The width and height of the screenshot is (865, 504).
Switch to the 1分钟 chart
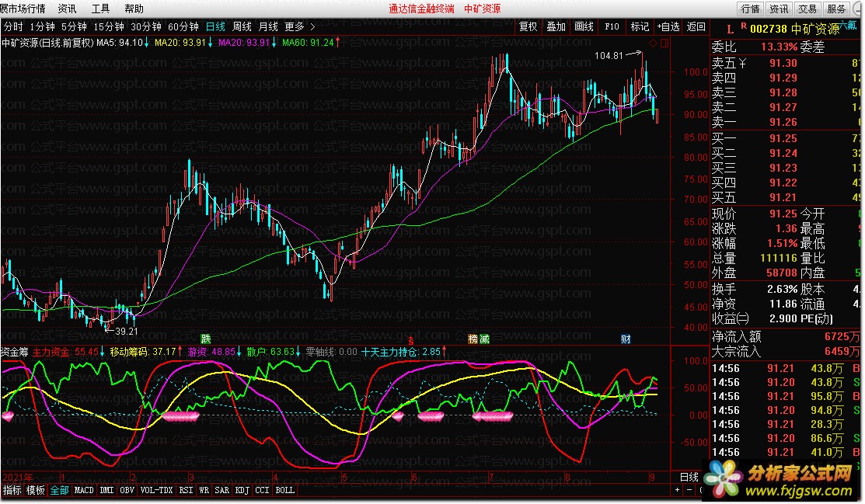click(x=42, y=26)
